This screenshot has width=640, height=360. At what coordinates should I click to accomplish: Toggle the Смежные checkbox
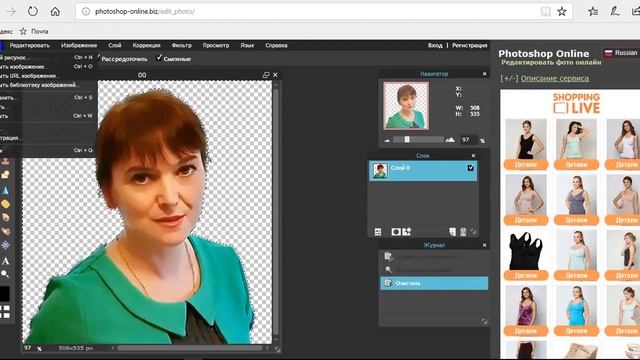coord(159,58)
